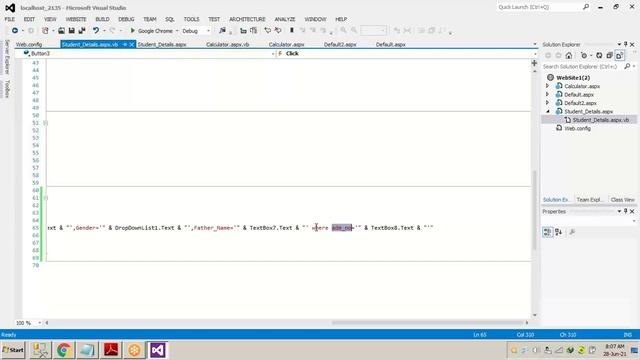
Task: Click the Home icon in Solution Explorer
Action: pyautogui.click(x=569, y=56)
